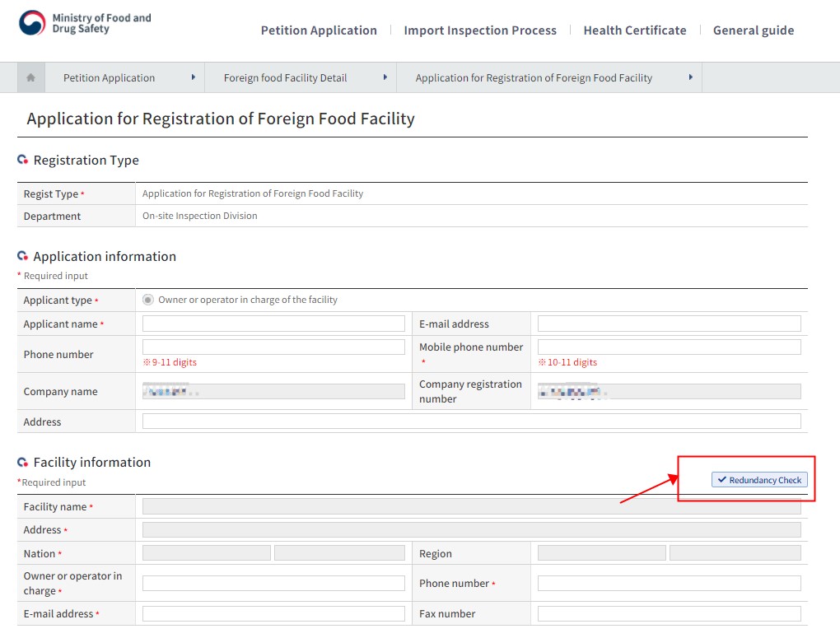Select Owner or operator in charge radio button
The height and width of the screenshot is (638, 840).
tap(148, 300)
